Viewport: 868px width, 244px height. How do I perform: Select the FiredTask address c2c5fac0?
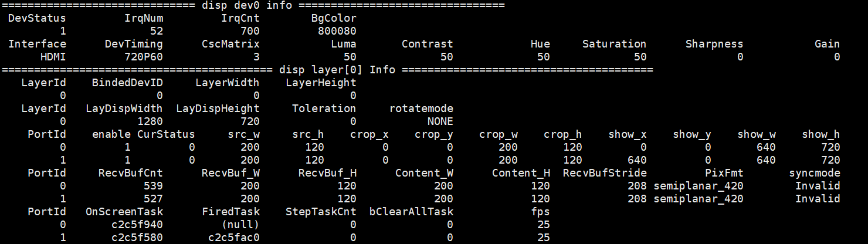point(233,238)
